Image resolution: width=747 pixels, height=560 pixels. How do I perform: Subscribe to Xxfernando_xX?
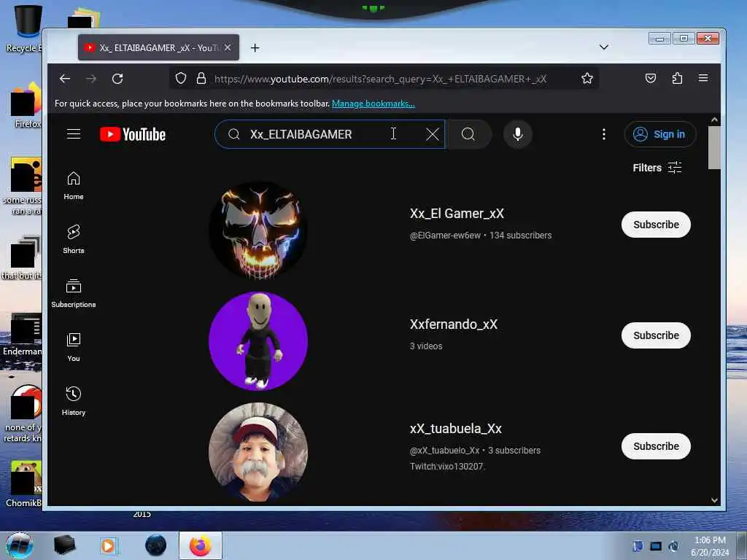click(656, 335)
